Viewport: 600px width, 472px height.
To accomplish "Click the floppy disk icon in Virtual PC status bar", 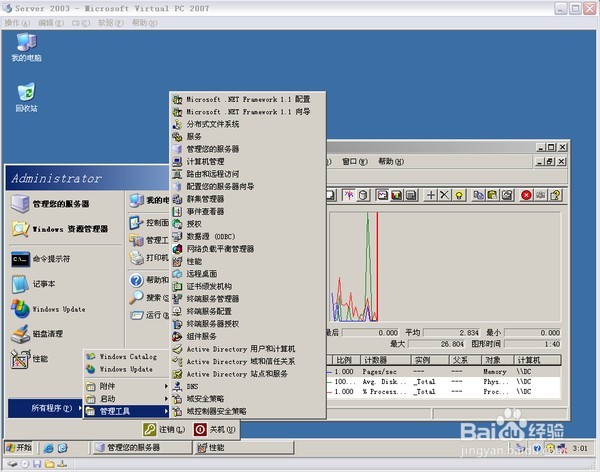I will click(37, 464).
